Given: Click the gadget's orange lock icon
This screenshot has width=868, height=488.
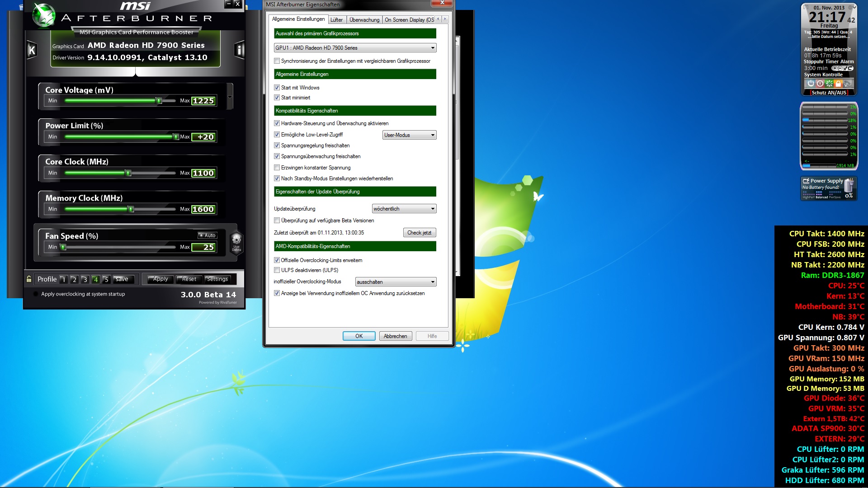Looking at the screenshot, I should (x=838, y=84).
